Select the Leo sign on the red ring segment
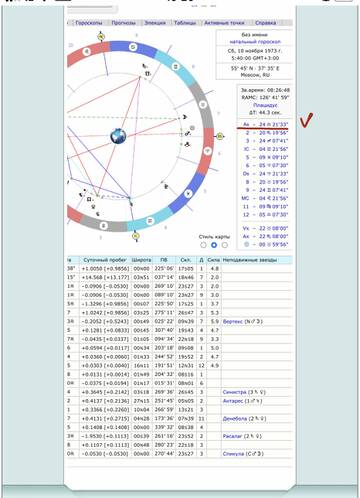 click(x=87, y=51)
